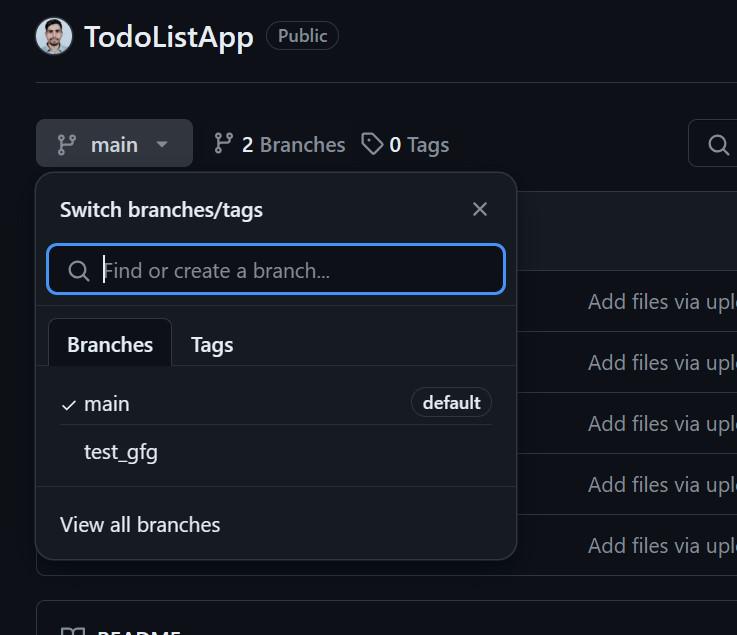Viewport: 737px width, 635px height.
Task: Select the main branch entry
Action: click(107, 404)
